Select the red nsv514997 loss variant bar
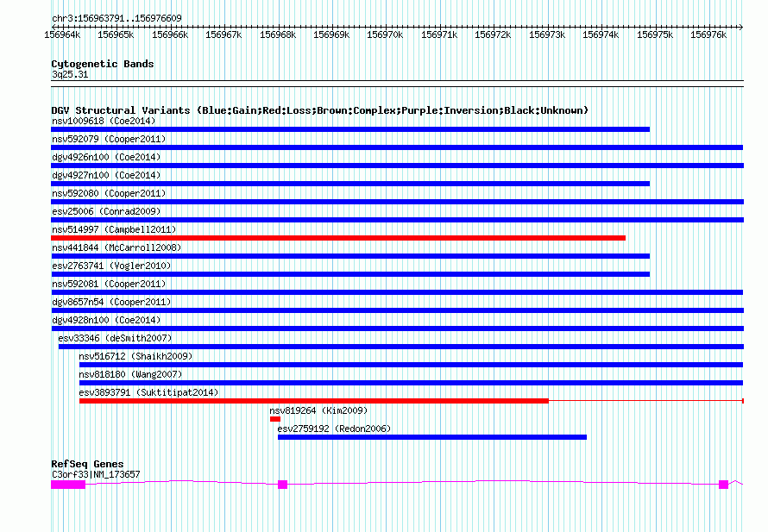The image size is (768, 532). click(338, 238)
